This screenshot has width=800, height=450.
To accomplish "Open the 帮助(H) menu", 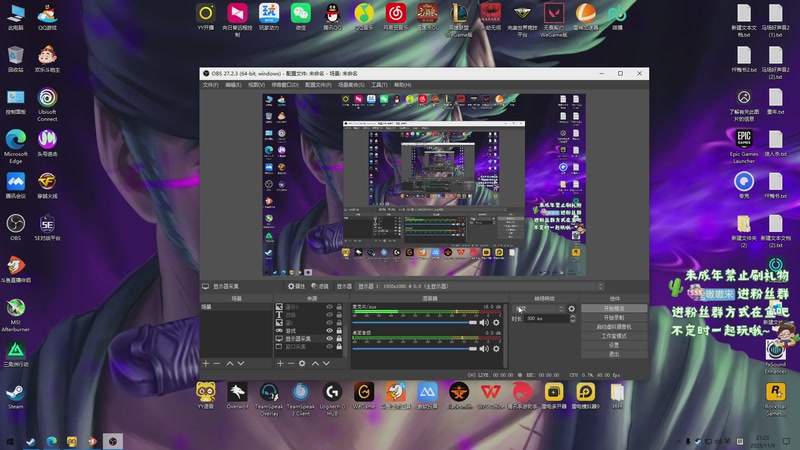I will [x=403, y=85].
